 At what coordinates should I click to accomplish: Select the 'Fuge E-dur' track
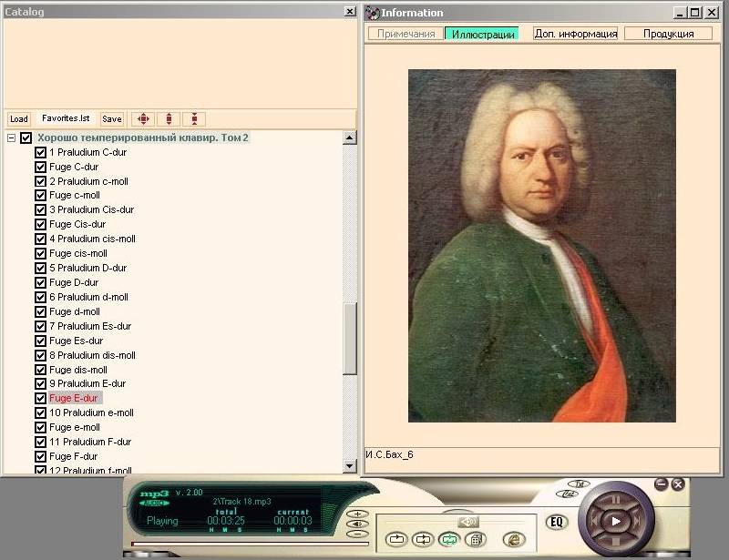(74, 398)
